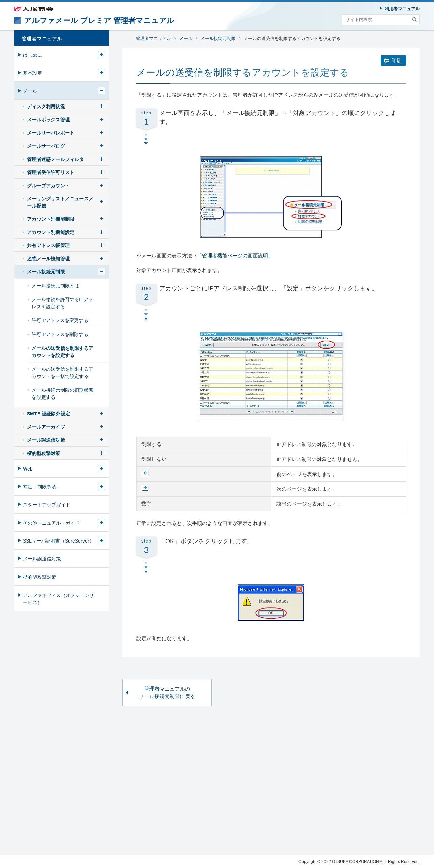The height and width of the screenshot is (868, 434).
Task: Expand 管理者受信許可リスト plus icon
Action: [102, 172]
